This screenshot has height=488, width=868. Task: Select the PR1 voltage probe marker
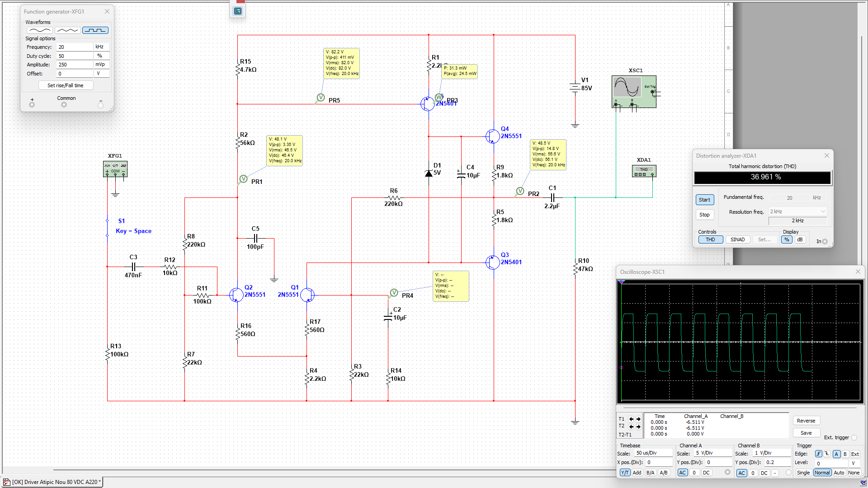tap(243, 179)
